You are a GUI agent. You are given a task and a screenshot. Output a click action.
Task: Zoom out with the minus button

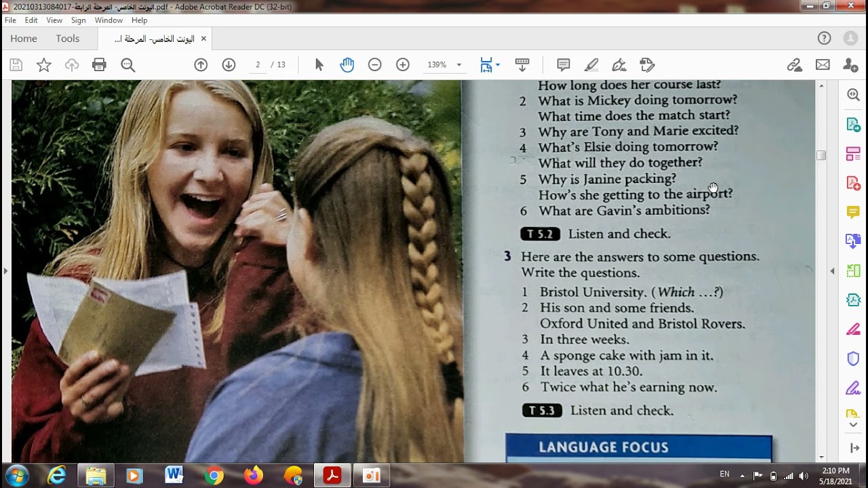tap(374, 65)
